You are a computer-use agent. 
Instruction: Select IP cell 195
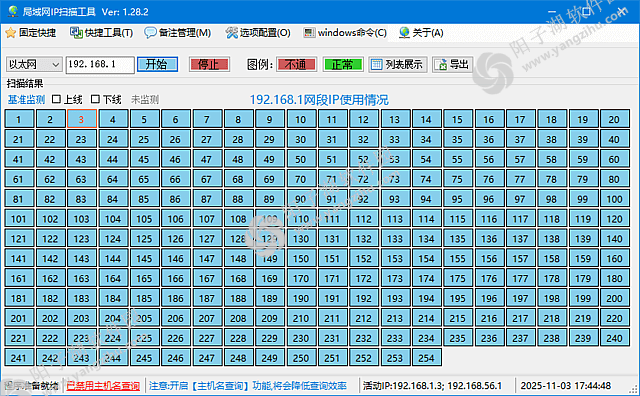point(458,299)
